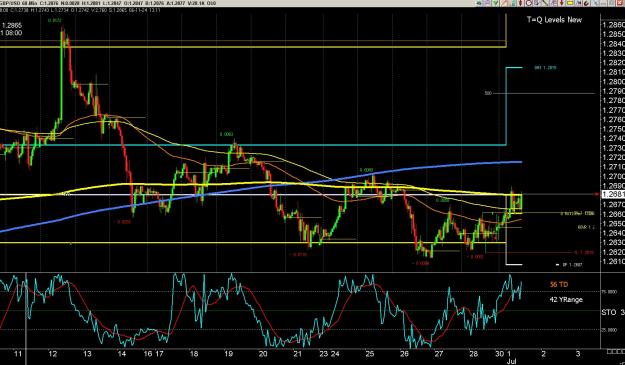Click the orange '56 TD' label
Screen dimensions: 625x365
coord(559,285)
